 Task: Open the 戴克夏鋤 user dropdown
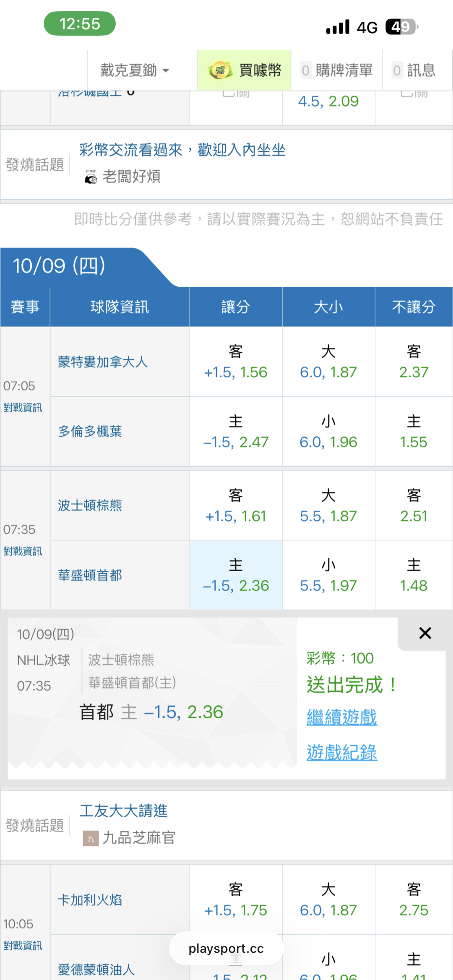click(x=134, y=70)
